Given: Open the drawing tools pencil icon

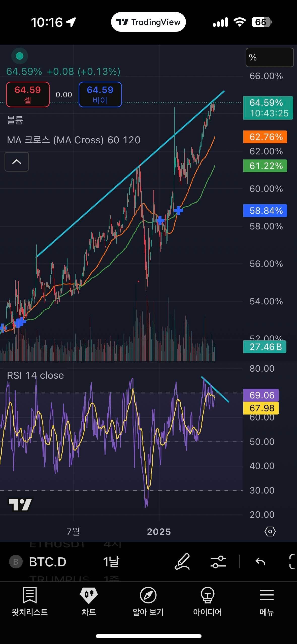Looking at the screenshot, I should 182,562.
